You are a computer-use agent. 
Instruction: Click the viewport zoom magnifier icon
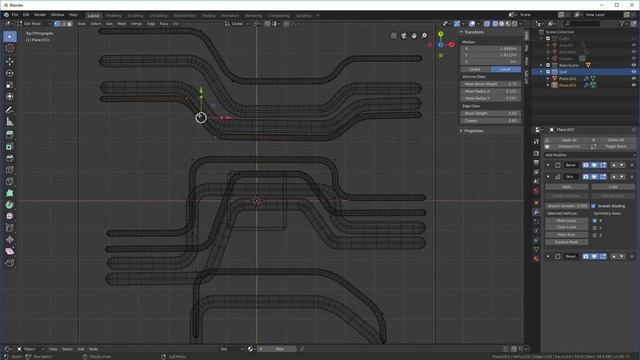[x=424, y=36]
